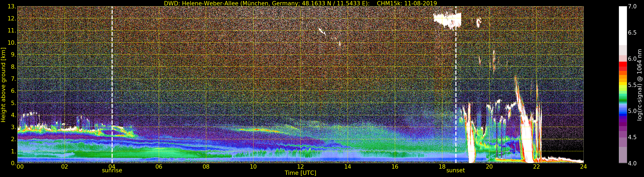The height and width of the screenshot is (177, 644).
Task: Click the '00' tick on the time axis
Action: (x=20, y=166)
